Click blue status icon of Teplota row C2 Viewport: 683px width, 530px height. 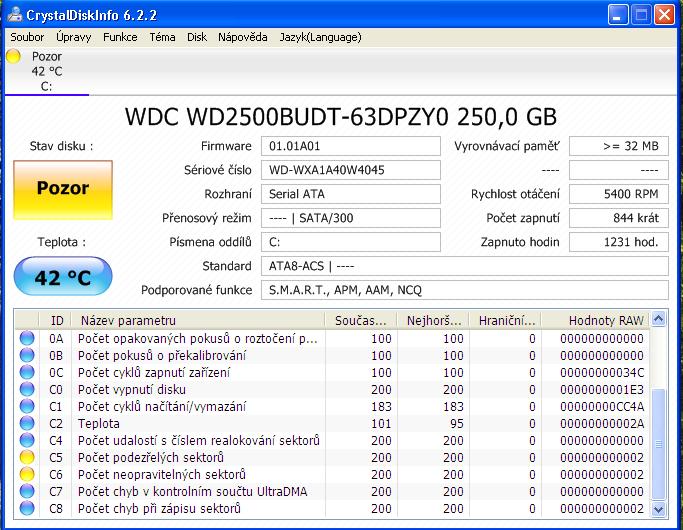coord(27,423)
